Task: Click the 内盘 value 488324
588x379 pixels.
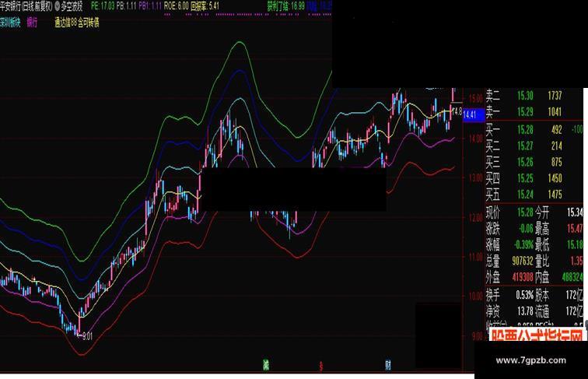Action: (x=572, y=277)
